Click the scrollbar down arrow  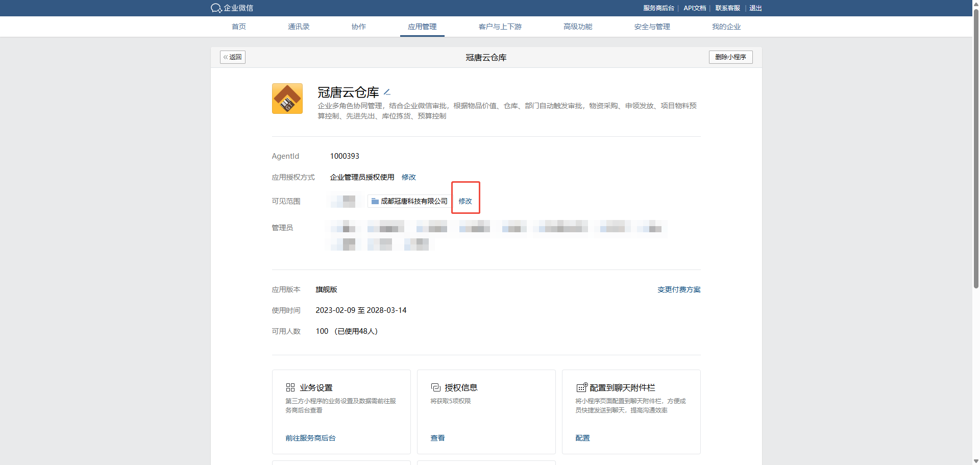pos(976,461)
